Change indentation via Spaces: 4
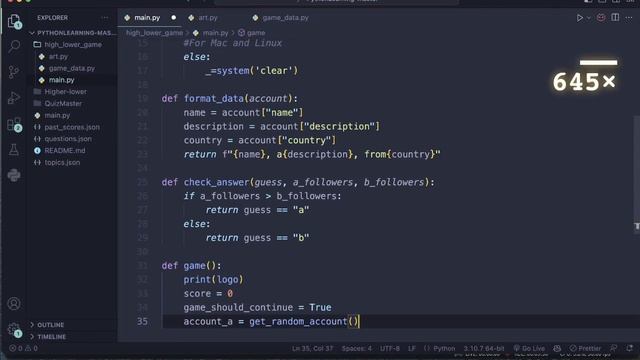 click(356, 348)
